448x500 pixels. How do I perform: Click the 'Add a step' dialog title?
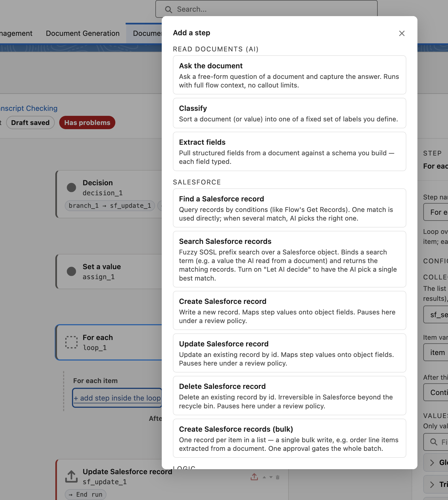click(191, 33)
